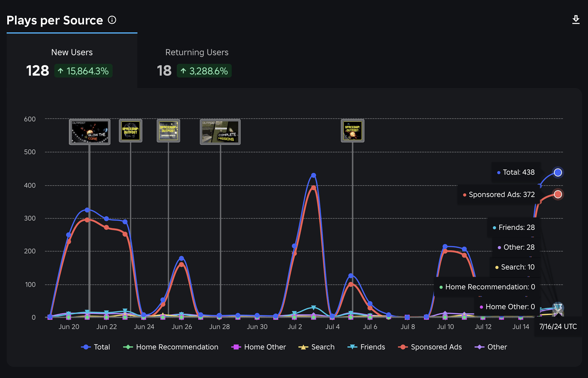The image size is (588, 378).
Task: Click the Jul 2 axis label
Action: [x=295, y=327]
